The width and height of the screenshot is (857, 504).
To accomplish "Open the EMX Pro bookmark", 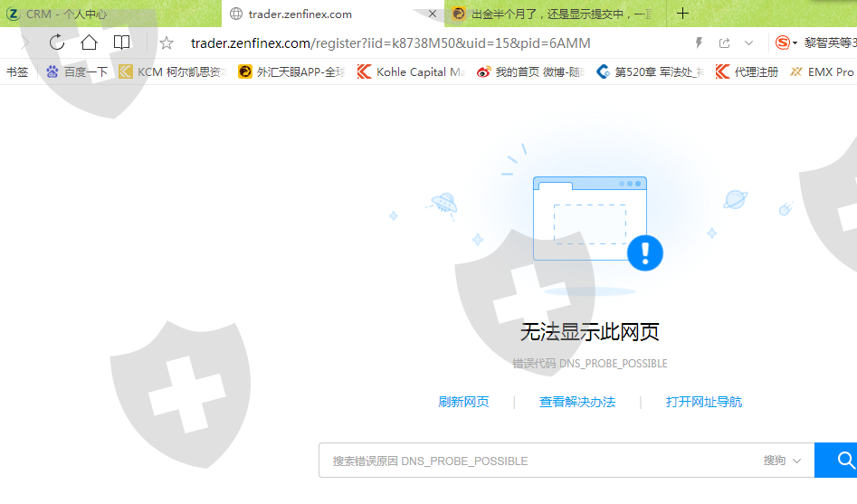I will pos(822,71).
